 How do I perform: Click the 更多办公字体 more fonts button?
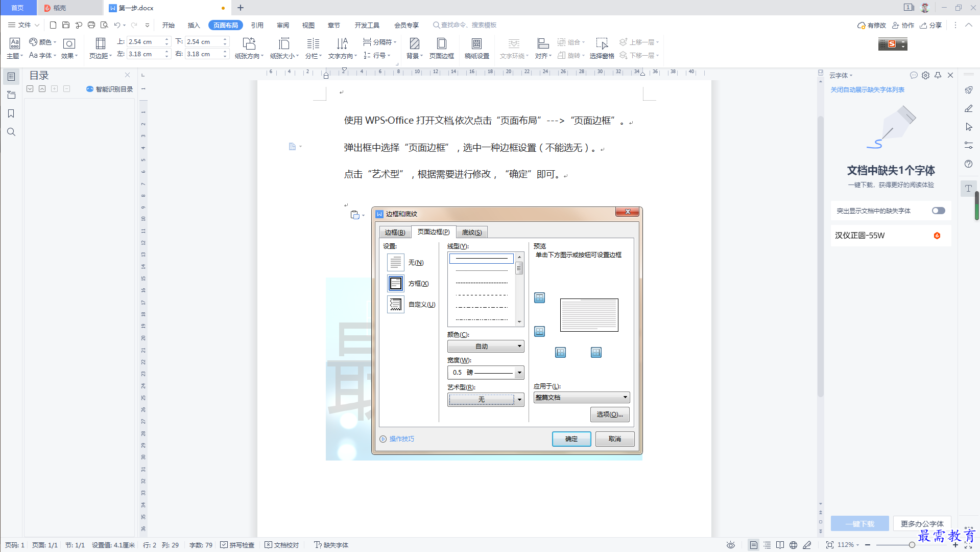(x=922, y=523)
